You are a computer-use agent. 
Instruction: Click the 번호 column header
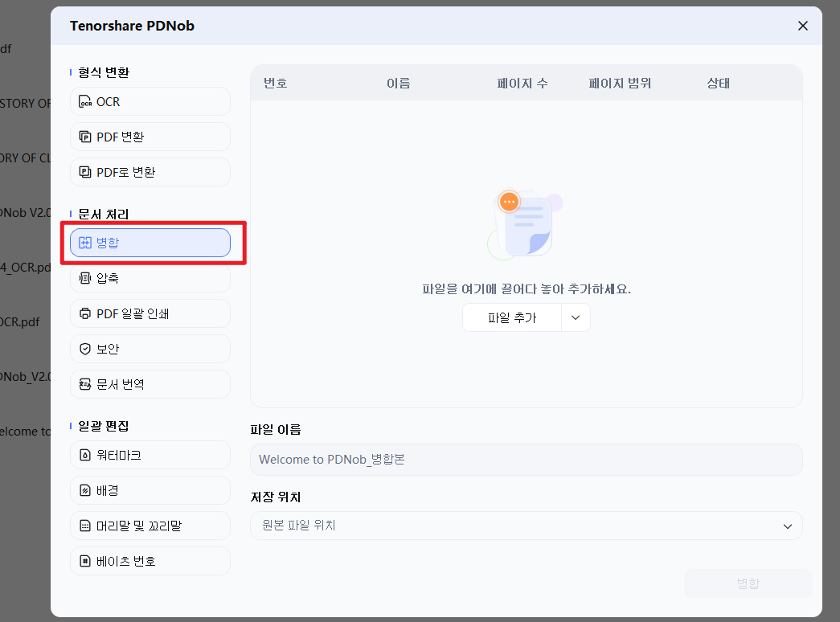coord(276,83)
